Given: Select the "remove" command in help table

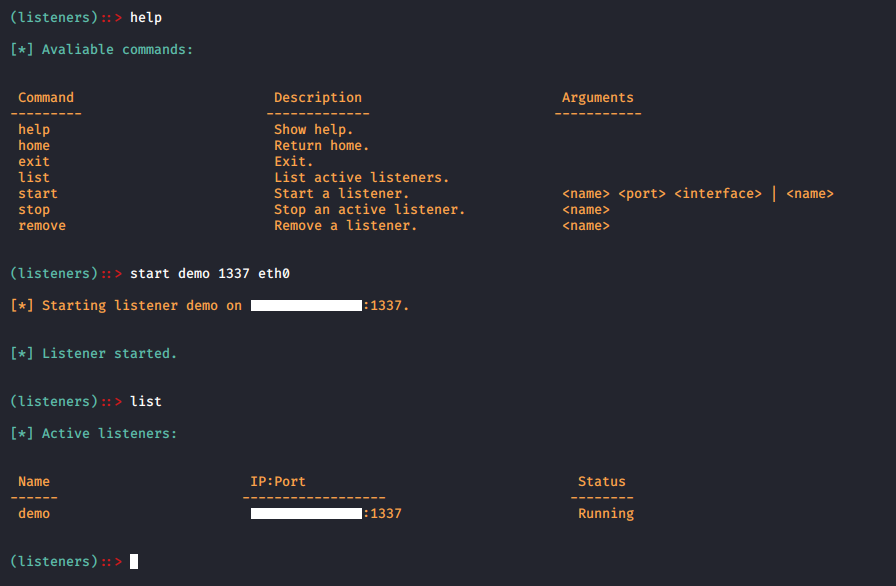Looking at the screenshot, I should pyautogui.click(x=42, y=225).
